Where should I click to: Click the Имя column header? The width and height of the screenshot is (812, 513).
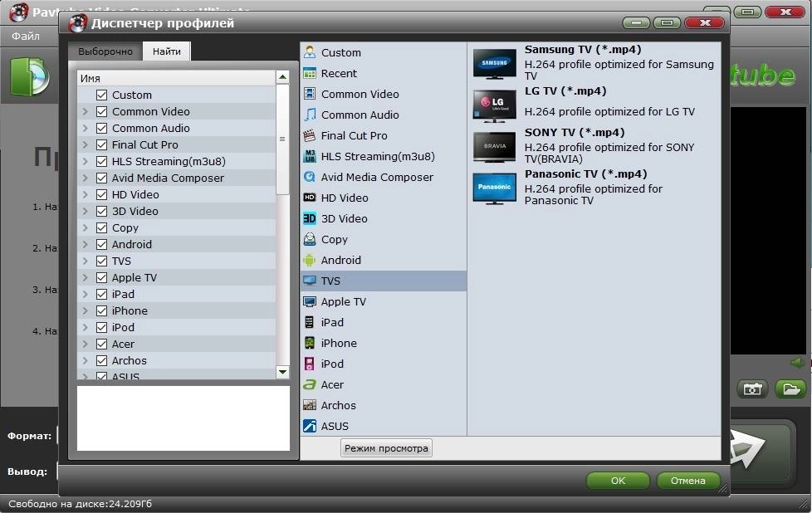pos(176,78)
